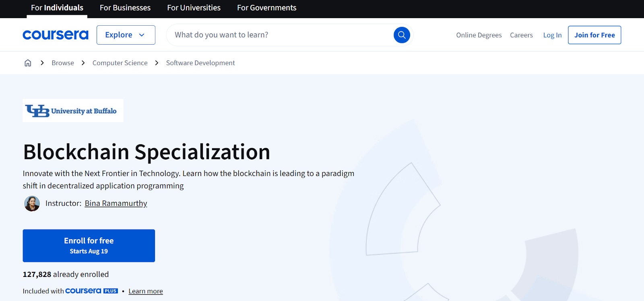Go to Browse in the breadcrumbs
The image size is (644, 301).
[x=63, y=63]
